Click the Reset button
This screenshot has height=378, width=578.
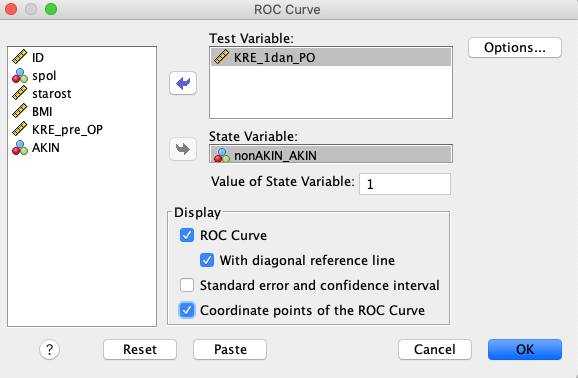(140, 349)
